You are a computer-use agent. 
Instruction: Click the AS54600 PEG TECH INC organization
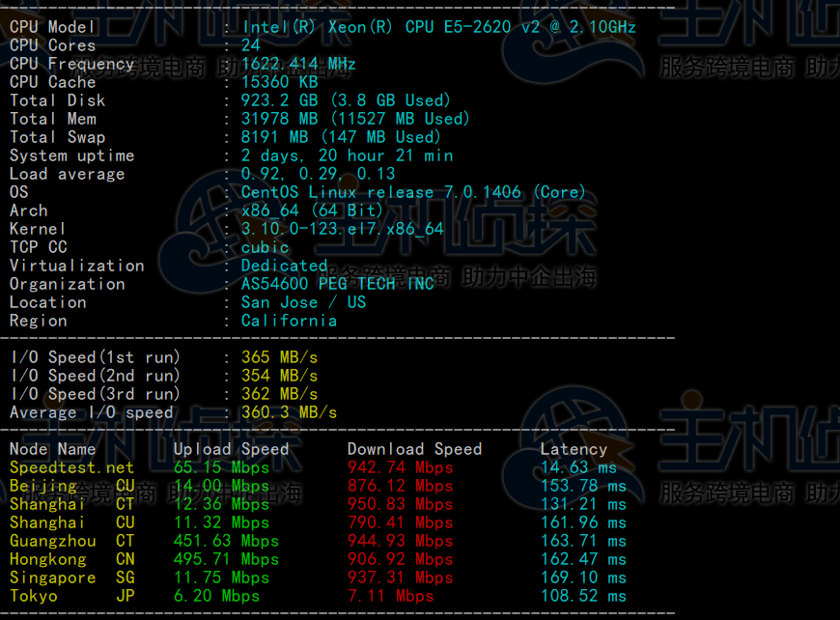pos(337,284)
